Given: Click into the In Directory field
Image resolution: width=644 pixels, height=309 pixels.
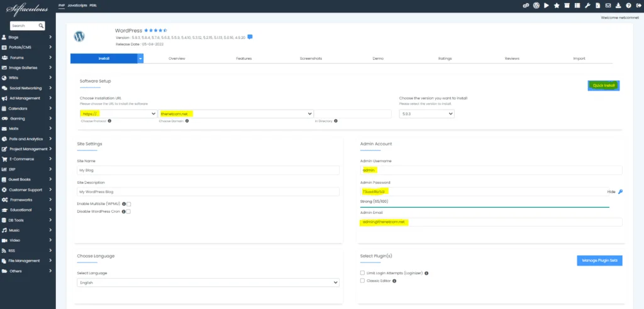Looking at the screenshot, I should point(353,114).
